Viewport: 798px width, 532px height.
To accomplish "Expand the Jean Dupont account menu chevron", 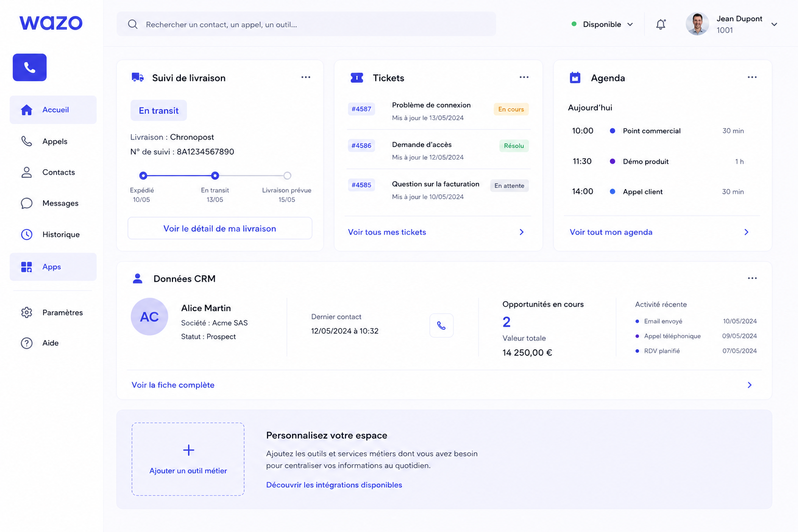I will tap(774, 24).
